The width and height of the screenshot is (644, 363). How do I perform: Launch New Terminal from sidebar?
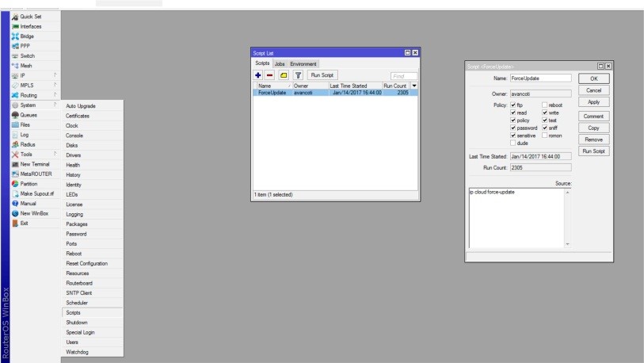pos(33,162)
